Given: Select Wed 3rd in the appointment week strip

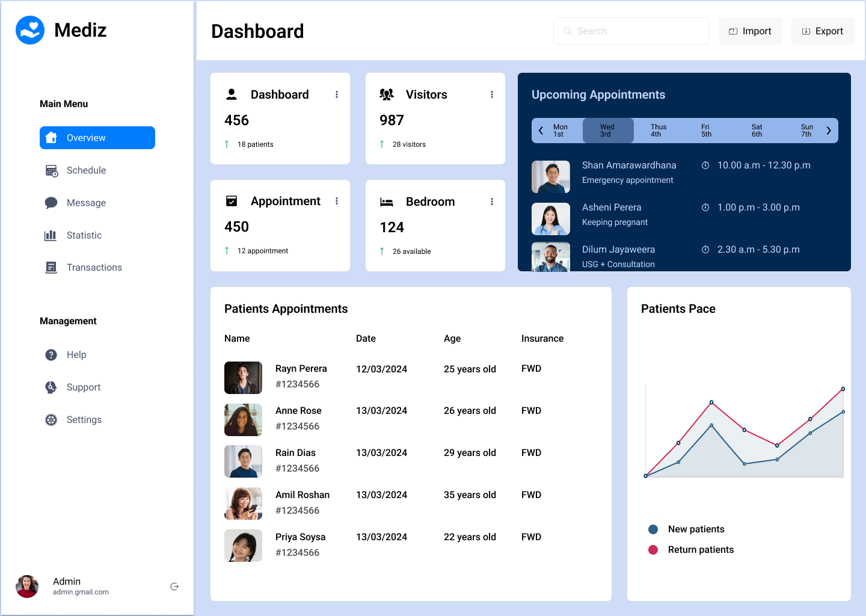Looking at the screenshot, I should (x=607, y=130).
